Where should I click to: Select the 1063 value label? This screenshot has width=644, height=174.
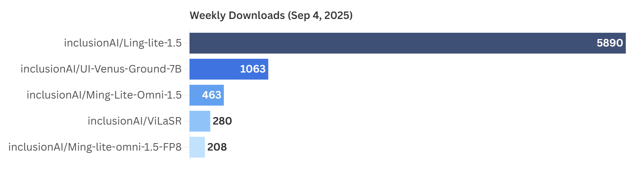click(252, 69)
